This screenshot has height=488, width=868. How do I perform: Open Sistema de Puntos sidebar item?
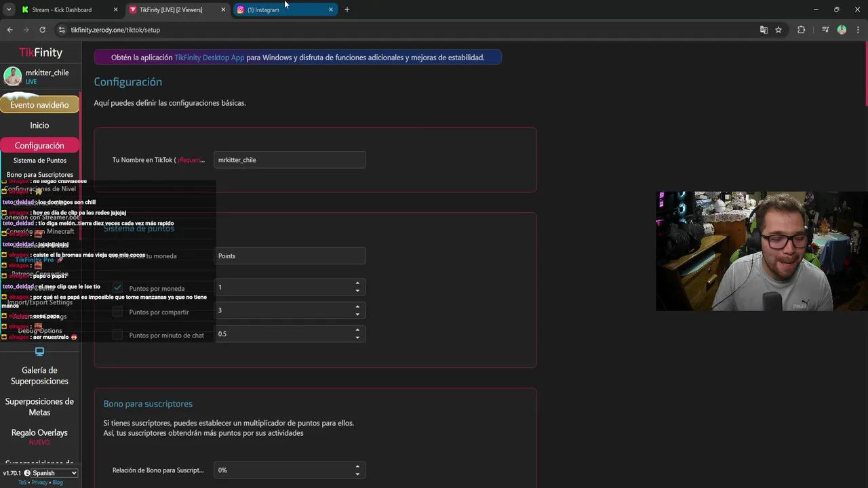point(40,161)
